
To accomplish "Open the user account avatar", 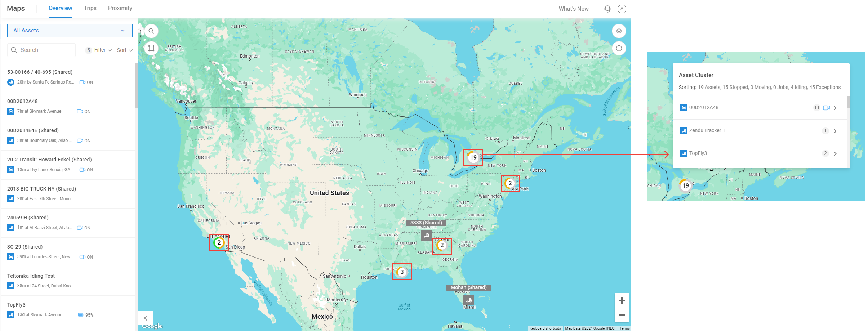I will click(x=622, y=9).
